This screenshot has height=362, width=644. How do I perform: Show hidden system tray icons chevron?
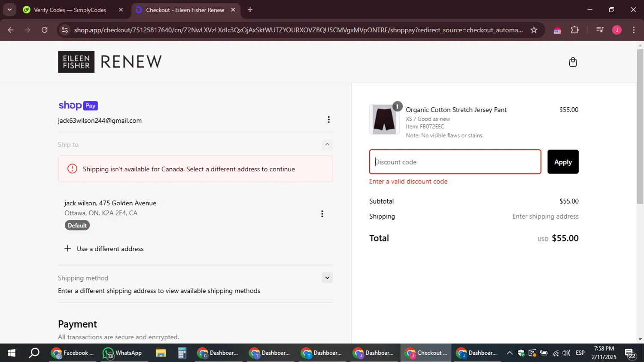510,353
